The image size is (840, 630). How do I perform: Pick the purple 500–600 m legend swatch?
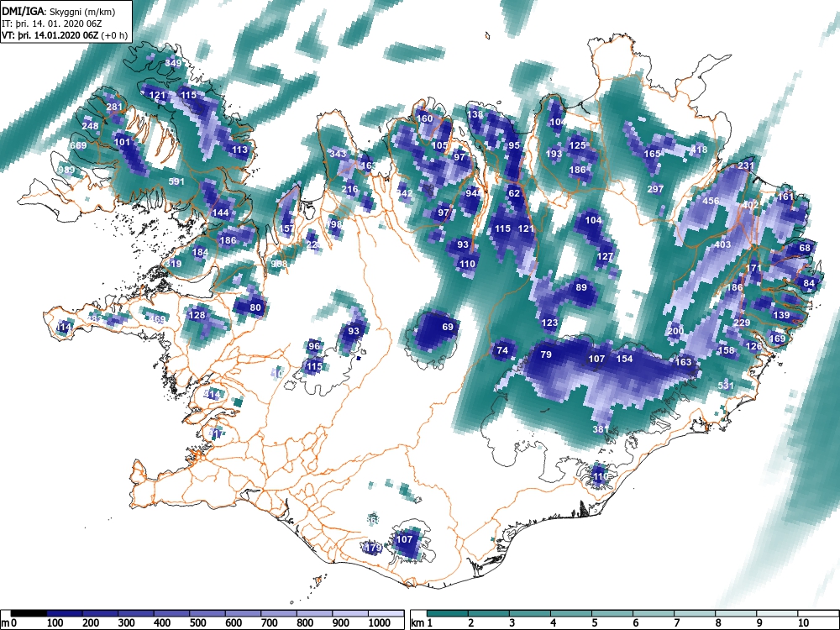(207, 613)
